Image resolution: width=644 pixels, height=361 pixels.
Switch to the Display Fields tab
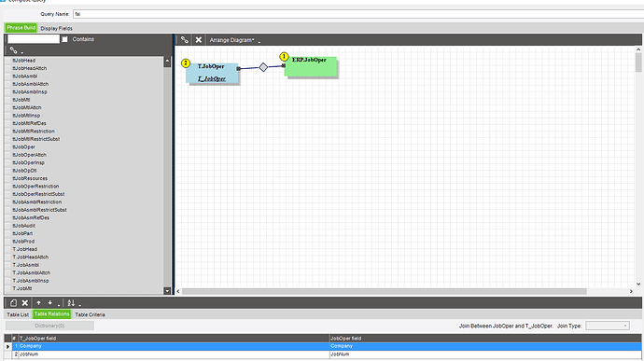pos(57,28)
